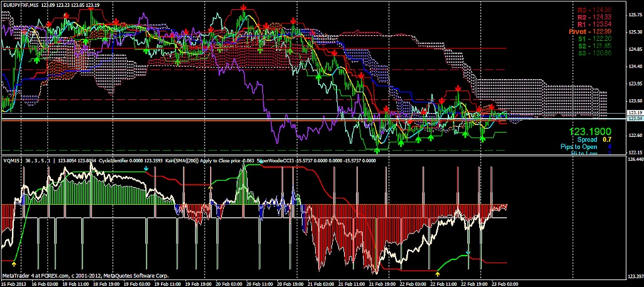Click the 123.50 price axis label
Screen dimensions: 644x287
point(635,101)
